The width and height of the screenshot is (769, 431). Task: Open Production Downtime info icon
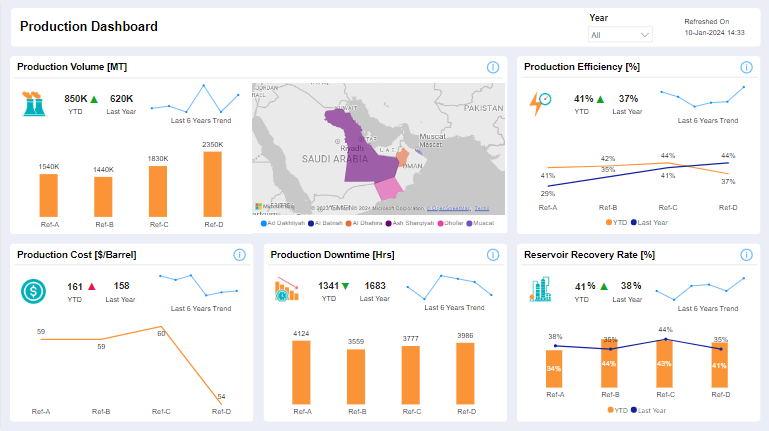click(493, 255)
